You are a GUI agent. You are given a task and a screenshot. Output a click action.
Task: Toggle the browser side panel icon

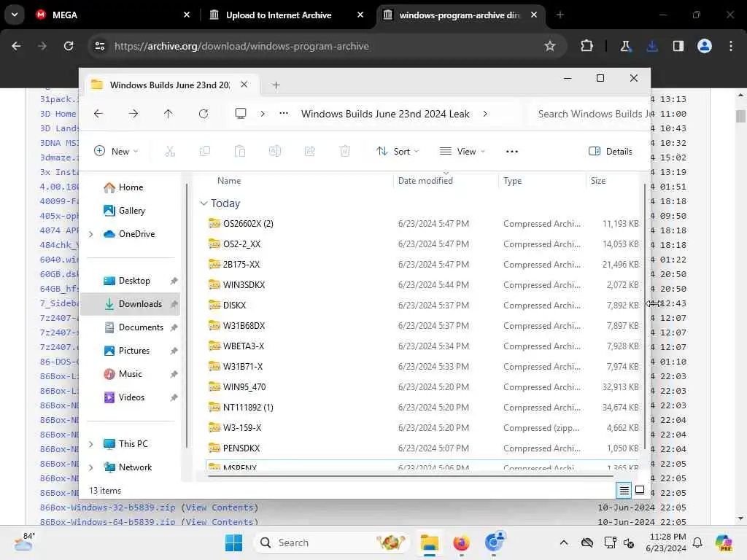(678, 46)
